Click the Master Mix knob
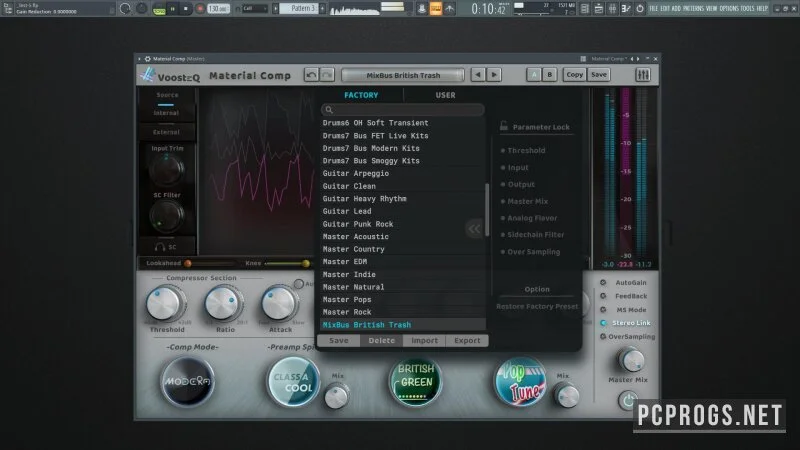Viewport: 800px width, 450px height. click(631, 360)
